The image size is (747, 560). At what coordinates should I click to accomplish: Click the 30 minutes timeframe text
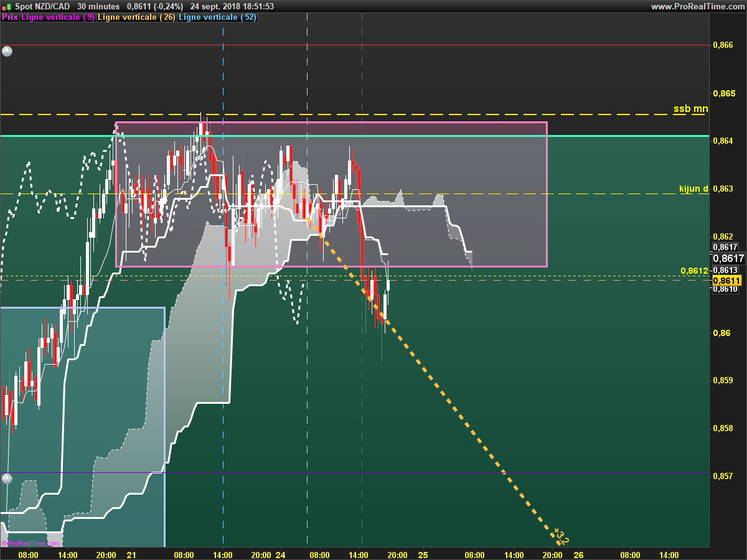98,6
